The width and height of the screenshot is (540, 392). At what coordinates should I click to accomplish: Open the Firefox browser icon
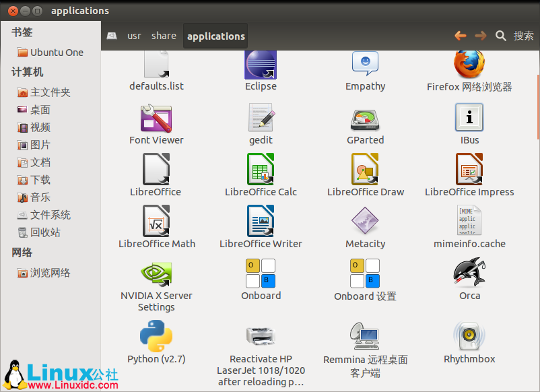(469, 65)
